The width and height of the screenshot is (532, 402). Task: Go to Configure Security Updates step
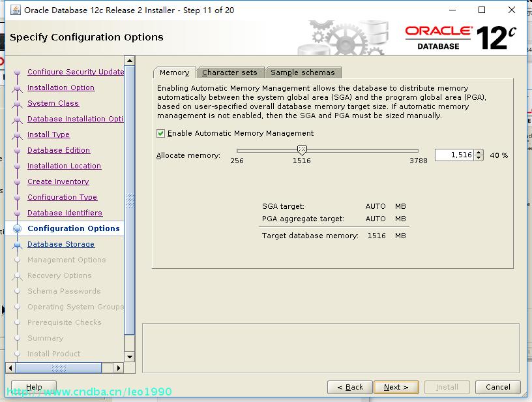click(x=76, y=72)
